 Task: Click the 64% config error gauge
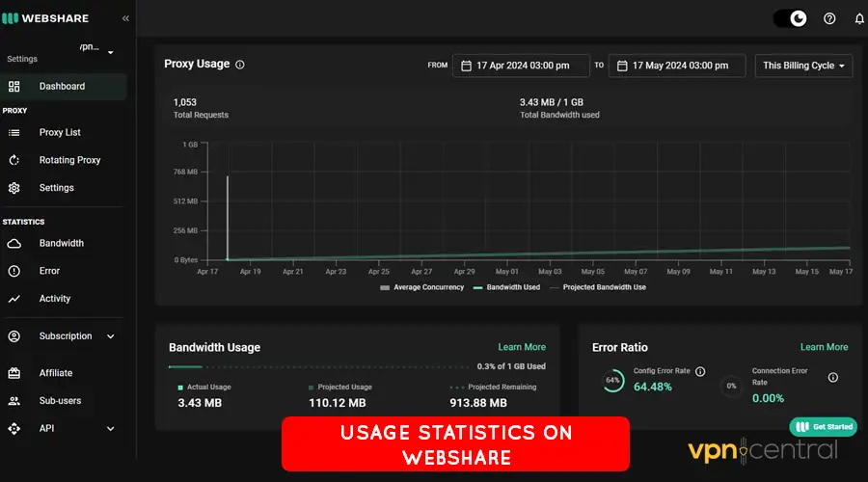click(x=612, y=381)
